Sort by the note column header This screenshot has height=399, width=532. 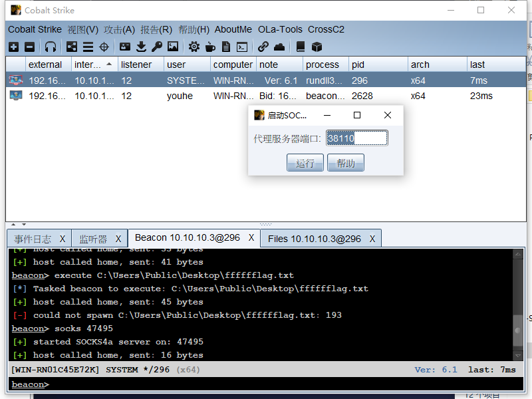(x=279, y=65)
